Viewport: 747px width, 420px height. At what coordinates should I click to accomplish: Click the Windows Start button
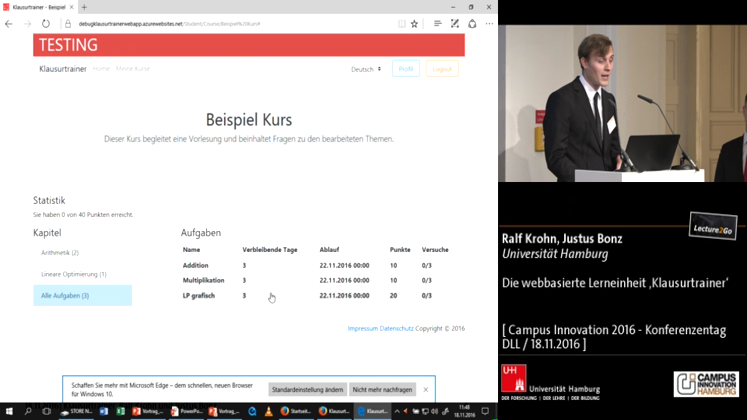[x=8, y=411]
